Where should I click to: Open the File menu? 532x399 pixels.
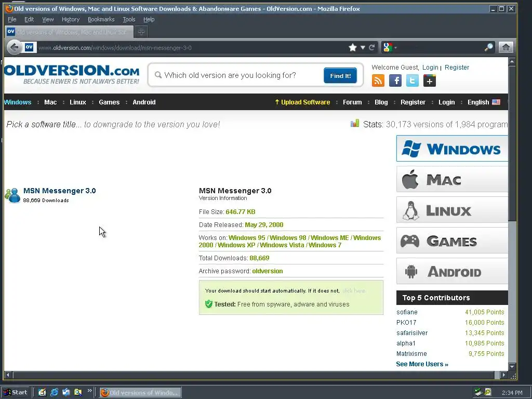[x=12, y=19]
